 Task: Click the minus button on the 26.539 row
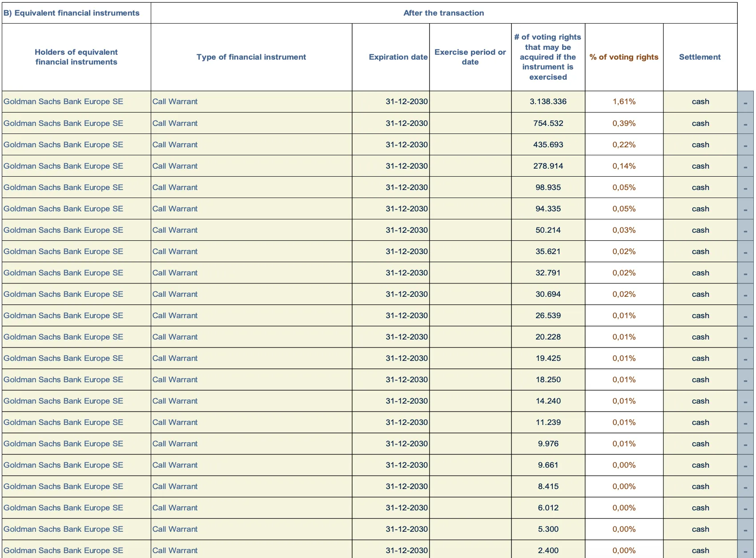coord(745,315)
